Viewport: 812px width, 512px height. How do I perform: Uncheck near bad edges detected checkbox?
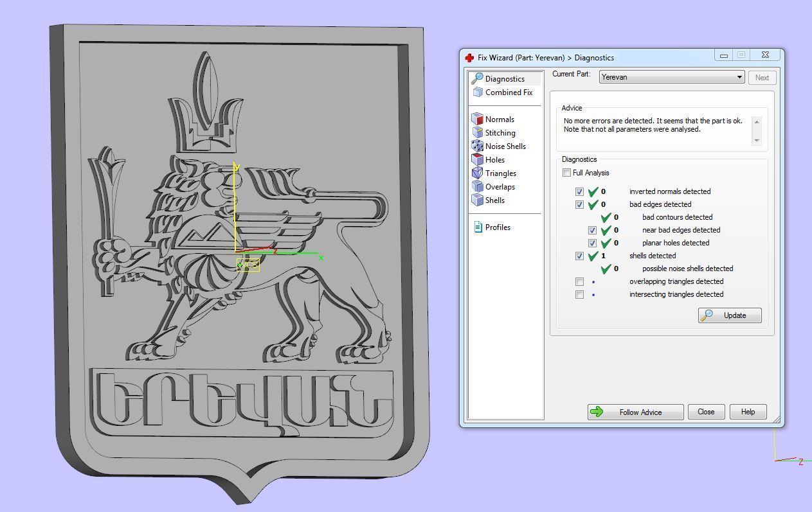pyautogui.click(x=592, y=230)
